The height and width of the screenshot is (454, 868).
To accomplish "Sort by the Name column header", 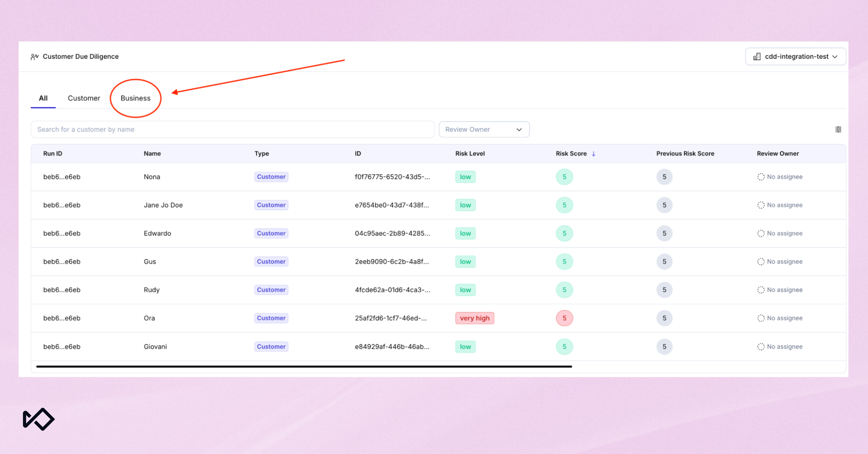I will tap(152, 154).
